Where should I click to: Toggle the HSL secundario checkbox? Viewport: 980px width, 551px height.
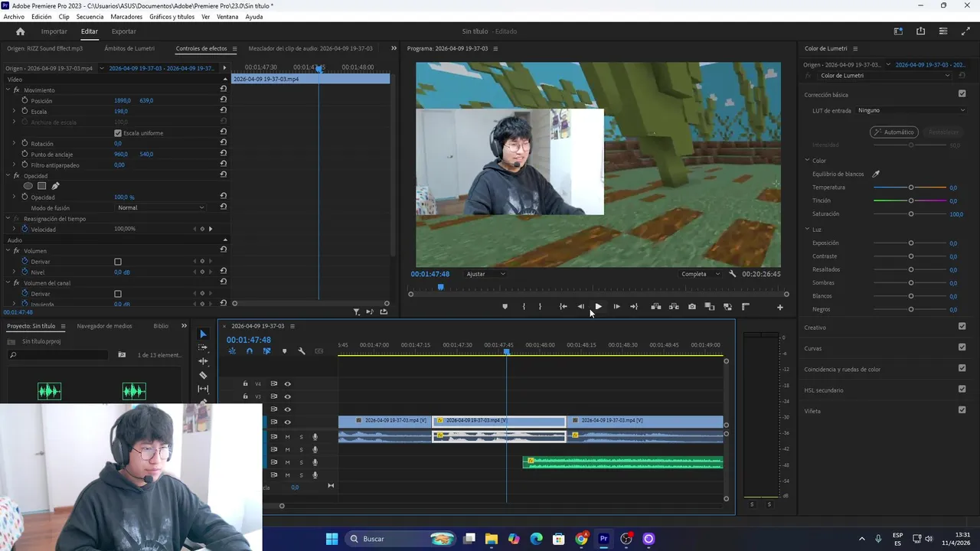point(962,389)
